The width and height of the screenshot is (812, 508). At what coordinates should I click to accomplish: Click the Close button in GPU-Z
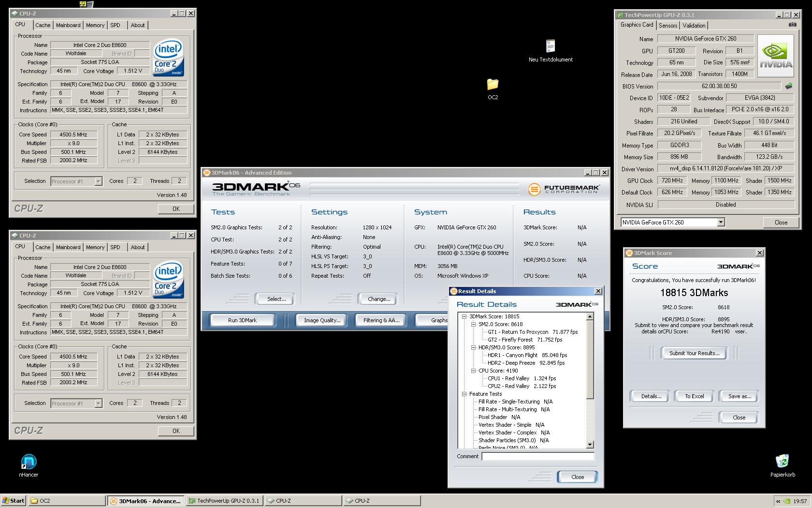(x=781, y=223)
